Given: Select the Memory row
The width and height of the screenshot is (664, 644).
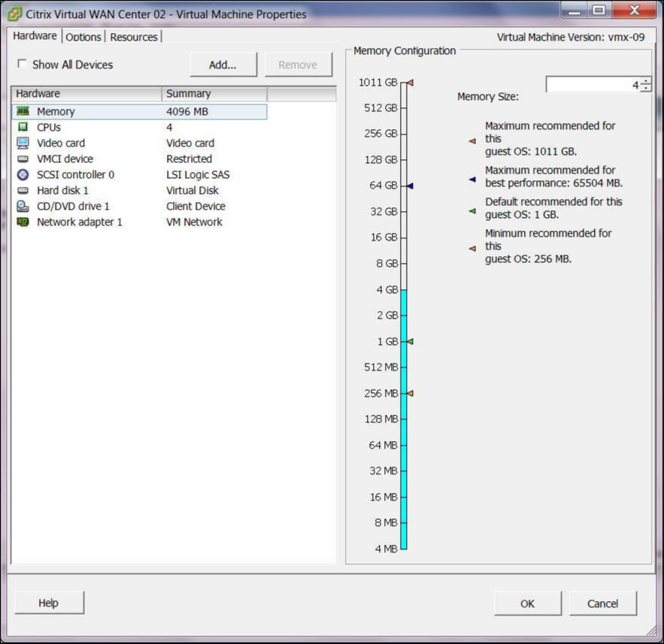Looking at the screenshot, I should tap(140, 112).
